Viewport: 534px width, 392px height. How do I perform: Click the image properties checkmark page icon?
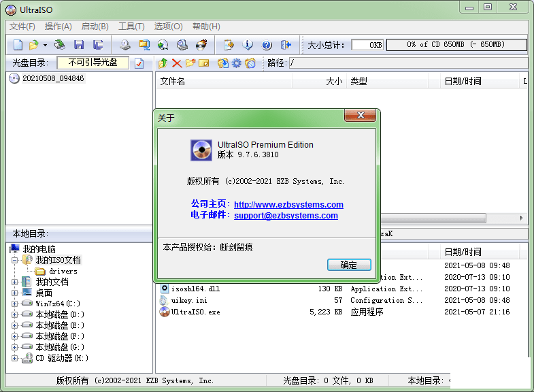point(139,63)
